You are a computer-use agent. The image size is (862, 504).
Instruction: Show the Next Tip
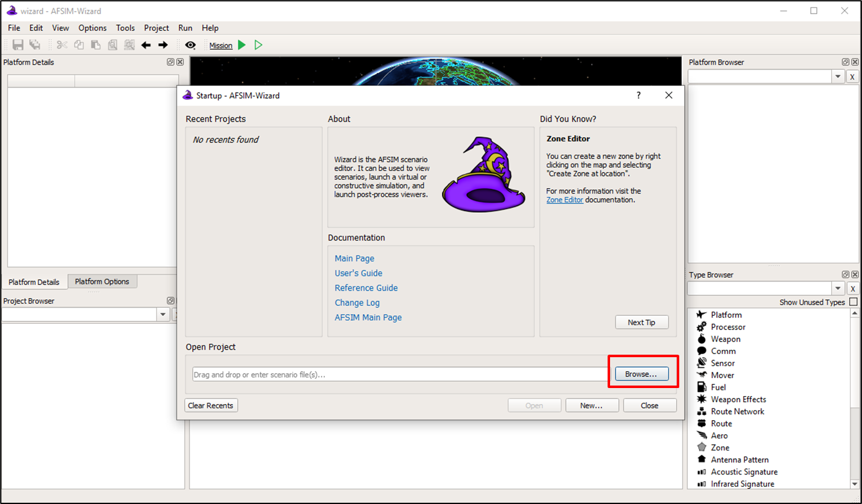(x=642, y=322)
